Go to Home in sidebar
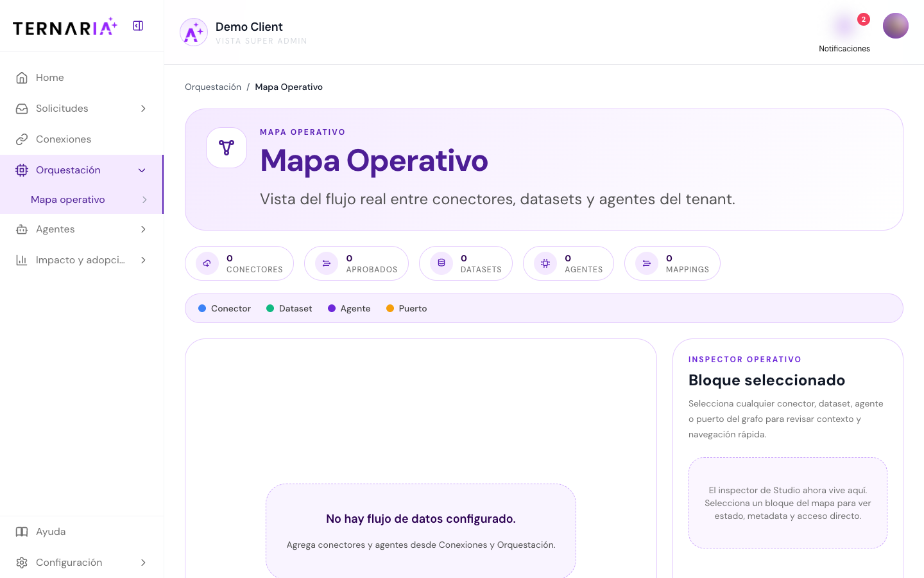The width and height of the screenshot is (924, 578). click(x=81, y=78)
